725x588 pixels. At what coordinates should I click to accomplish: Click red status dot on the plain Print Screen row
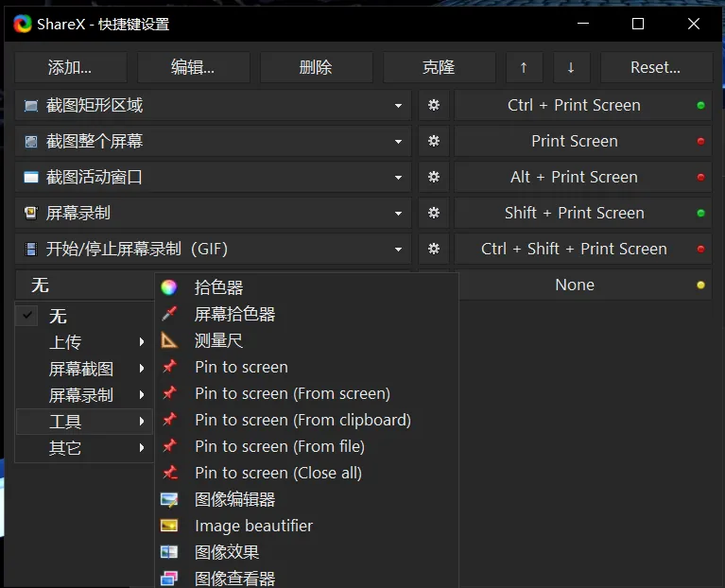(701, 141)
